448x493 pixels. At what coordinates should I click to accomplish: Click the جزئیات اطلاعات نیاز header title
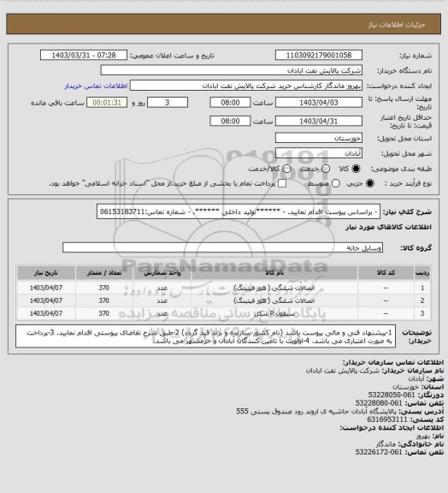397,25
